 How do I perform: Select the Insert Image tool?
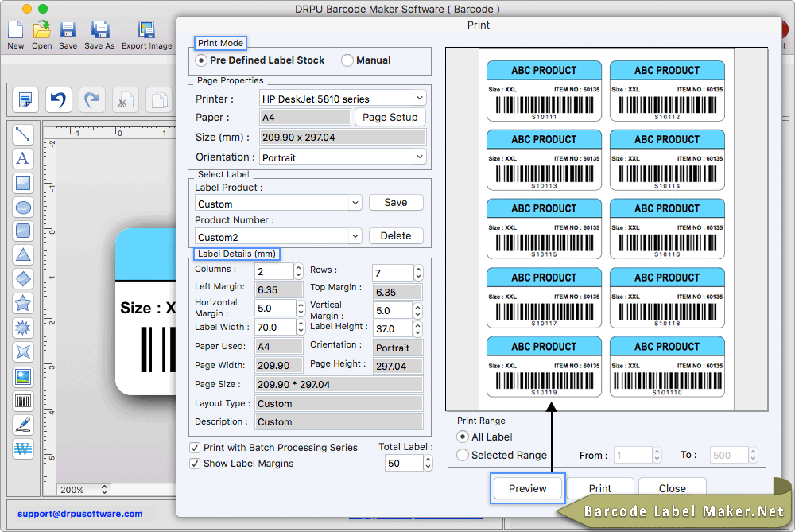pyautogui.click(x=23, y=376)
